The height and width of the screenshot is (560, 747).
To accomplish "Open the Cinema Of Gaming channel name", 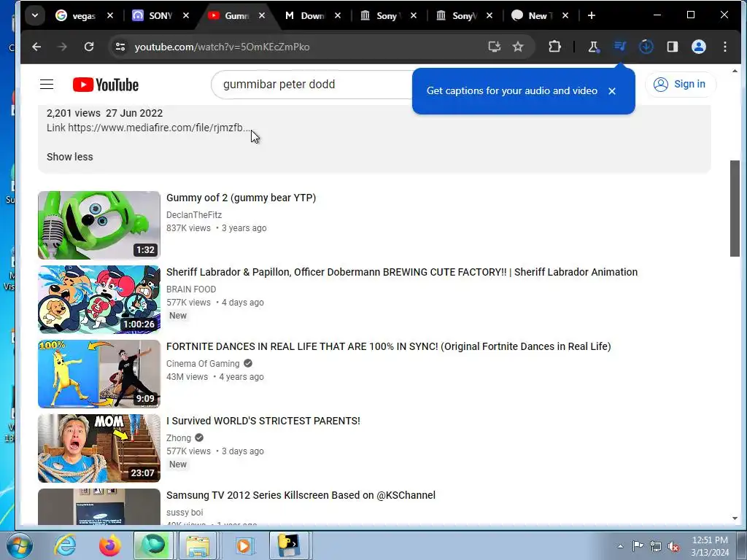I will pyautogui.click(x=203, y=363).
